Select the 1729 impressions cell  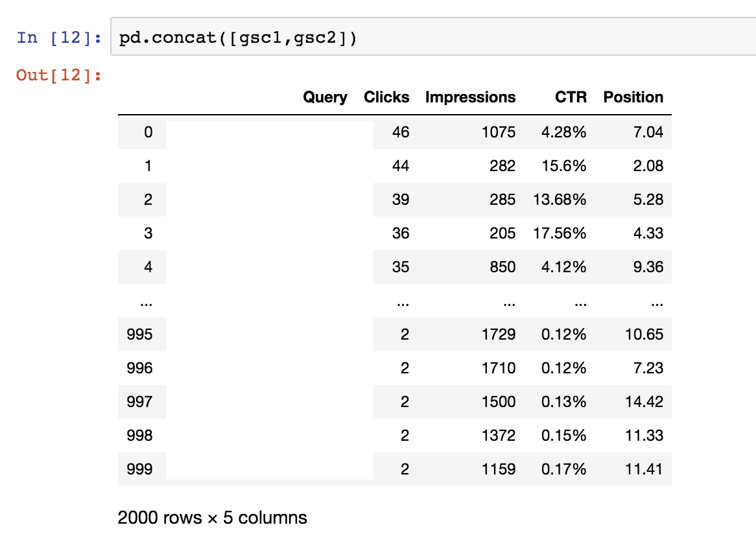coord(499,334)
